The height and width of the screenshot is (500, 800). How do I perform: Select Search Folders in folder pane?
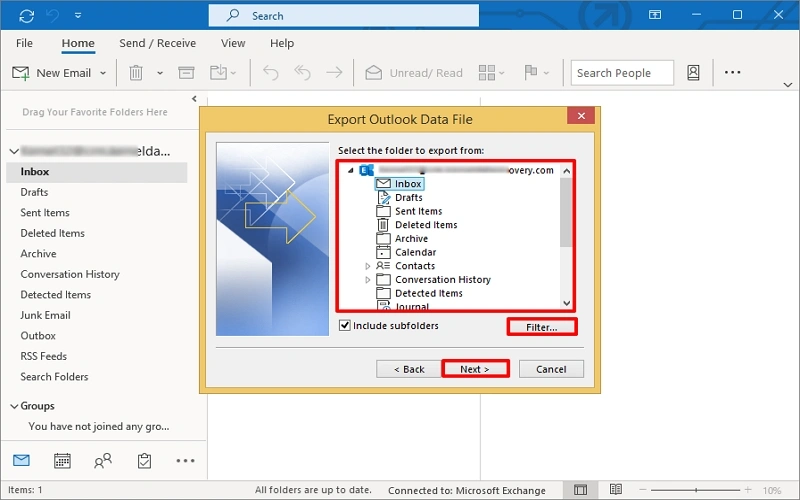pyautogui.click(x=54, y=377)
